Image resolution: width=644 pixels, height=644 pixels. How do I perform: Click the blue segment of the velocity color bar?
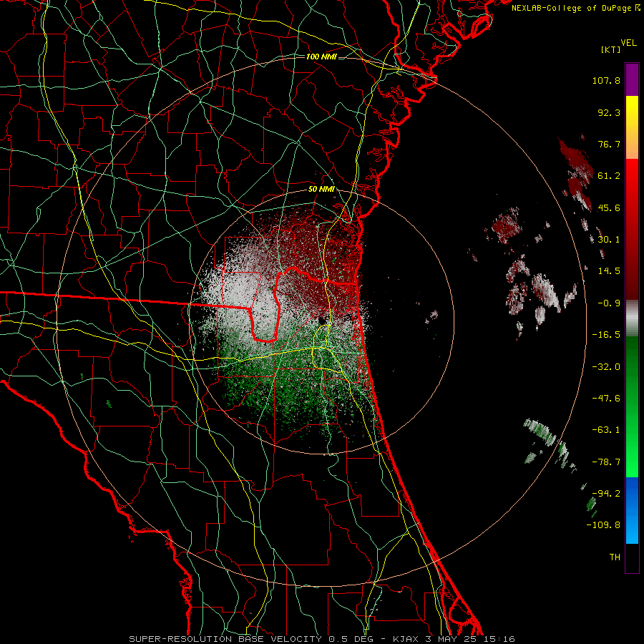tap(632, 510)
